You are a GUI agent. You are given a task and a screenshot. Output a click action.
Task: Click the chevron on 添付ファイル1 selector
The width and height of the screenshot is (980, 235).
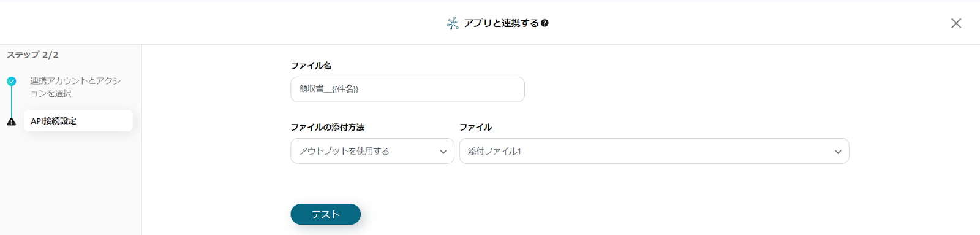(838, 152)
